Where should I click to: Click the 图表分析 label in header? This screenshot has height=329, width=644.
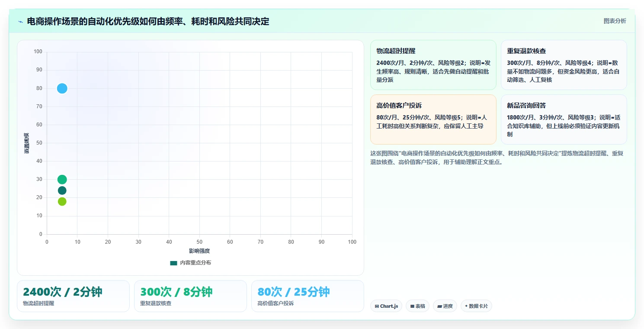click(x=615, y=21)
